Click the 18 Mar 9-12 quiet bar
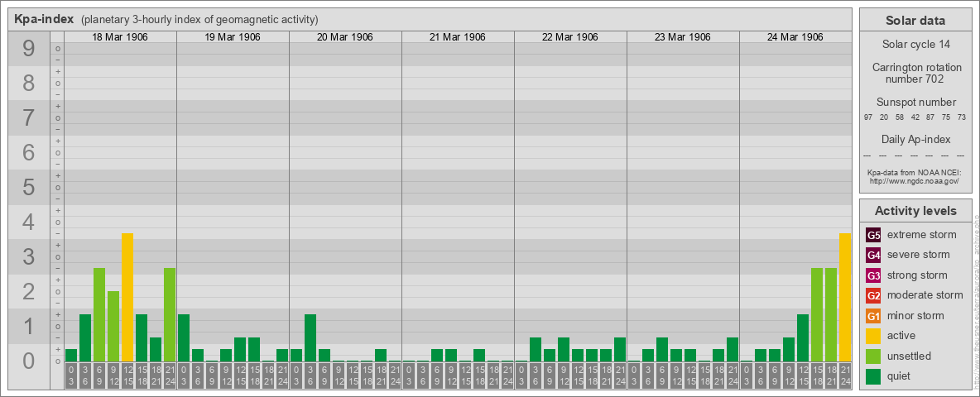 pyautogui.click(x=113, y=327)
